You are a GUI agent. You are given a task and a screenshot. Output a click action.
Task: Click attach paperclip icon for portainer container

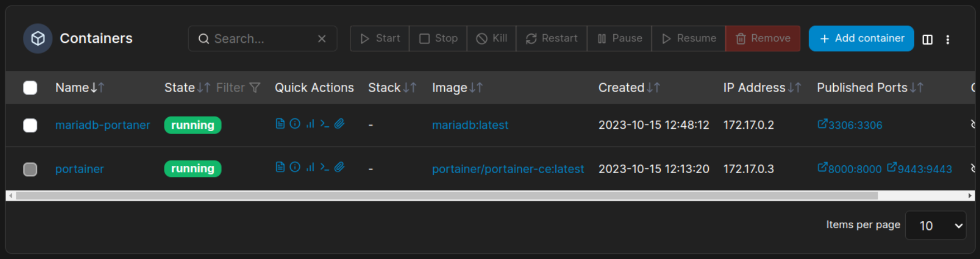pos(339,167)
